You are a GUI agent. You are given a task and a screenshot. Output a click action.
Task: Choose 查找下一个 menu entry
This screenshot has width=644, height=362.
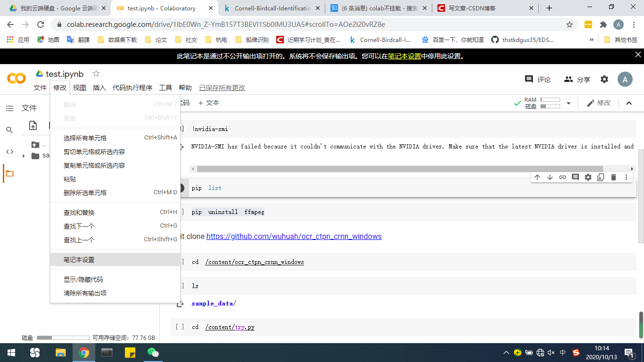pyautogui.click(x=115, y=226)
